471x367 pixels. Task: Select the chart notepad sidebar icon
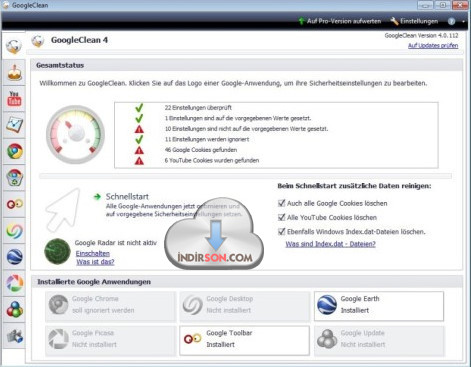pos(14,125)
